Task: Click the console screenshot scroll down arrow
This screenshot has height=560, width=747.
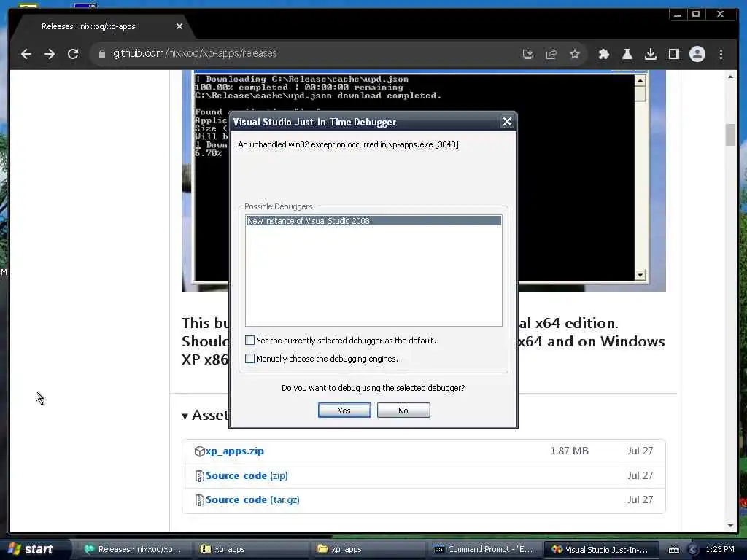Action: (x=640, y=275)
